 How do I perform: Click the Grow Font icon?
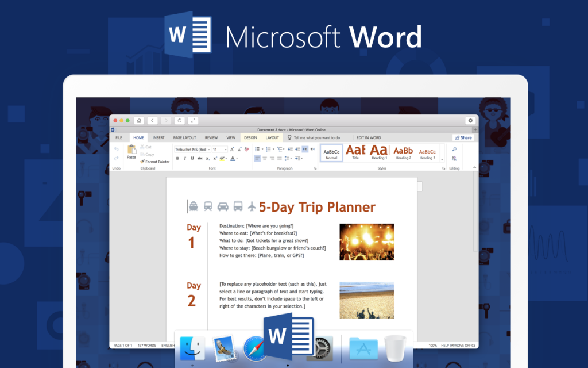[231, 149]
